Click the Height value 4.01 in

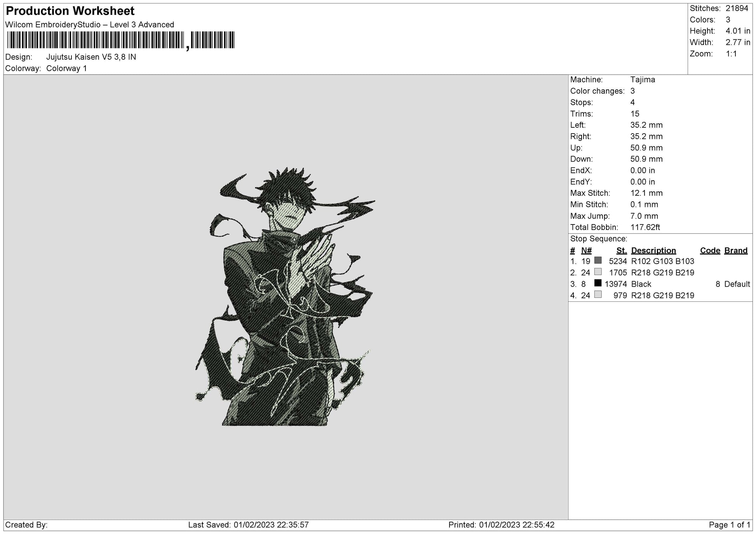[738, 31]
